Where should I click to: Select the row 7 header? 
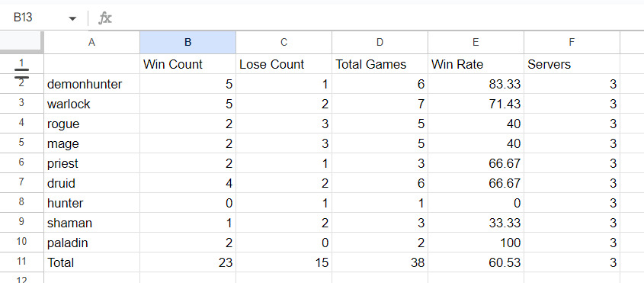point(21,182)
